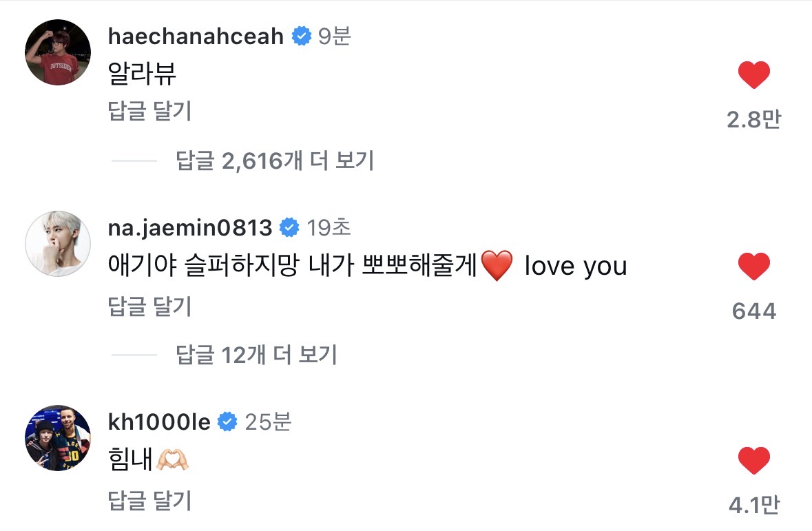Image resolution: width=812 pixels, height=531 pixels.
Task: Expand the 12 more replies thread
Action: click(x=256, y=355)
